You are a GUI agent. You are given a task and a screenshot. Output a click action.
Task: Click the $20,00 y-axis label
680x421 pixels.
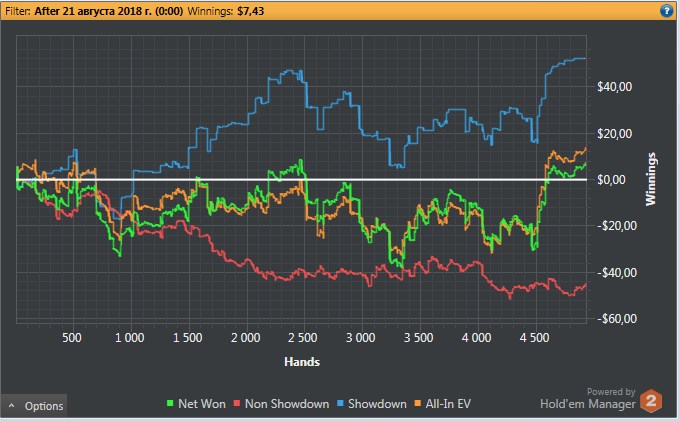tap(615, 134)
